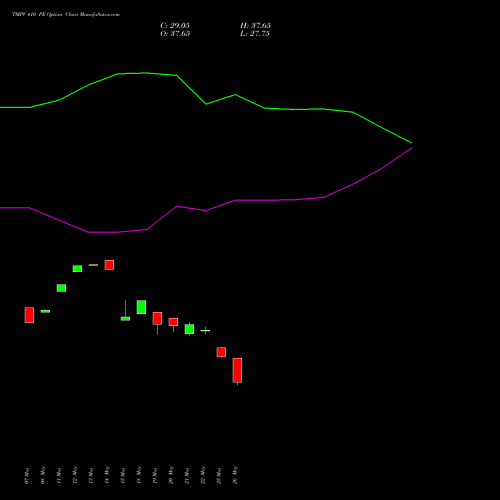500x500 pixels.
Task: Select the open value O: 37.65
Action: coord(175,34)
